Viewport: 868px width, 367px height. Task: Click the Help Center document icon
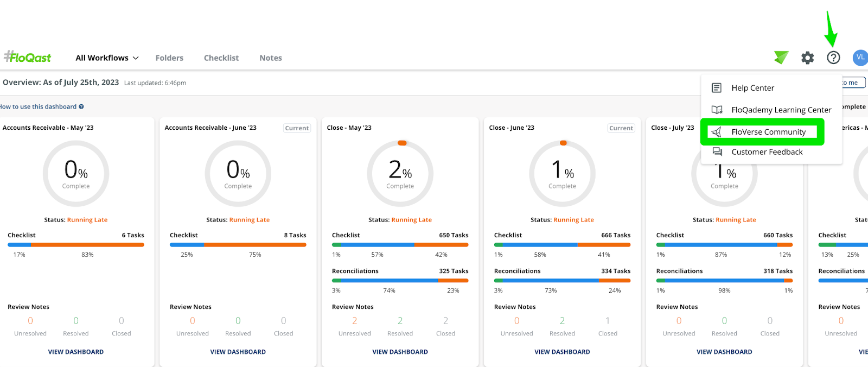pos(717,88)
